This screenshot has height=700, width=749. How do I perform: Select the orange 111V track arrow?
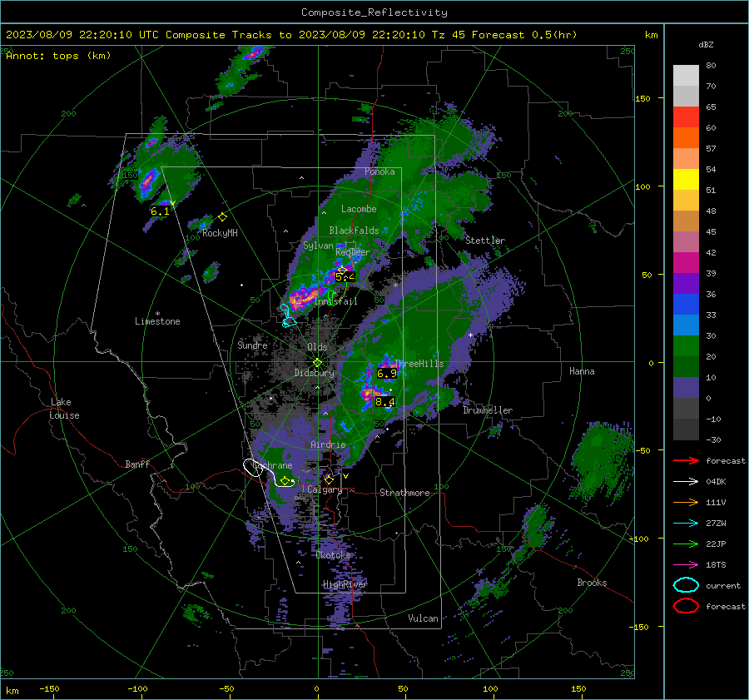pos(686,502)
